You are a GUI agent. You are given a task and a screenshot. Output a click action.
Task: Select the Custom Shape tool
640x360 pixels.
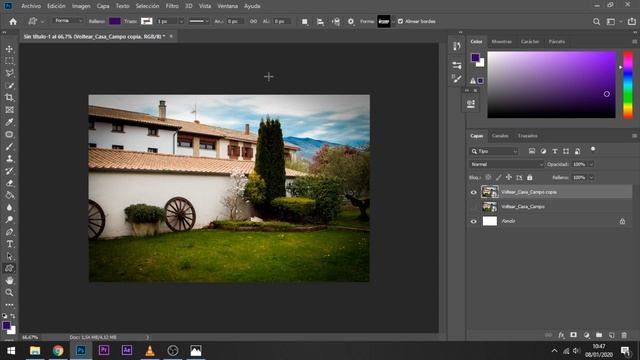[9, 268]
